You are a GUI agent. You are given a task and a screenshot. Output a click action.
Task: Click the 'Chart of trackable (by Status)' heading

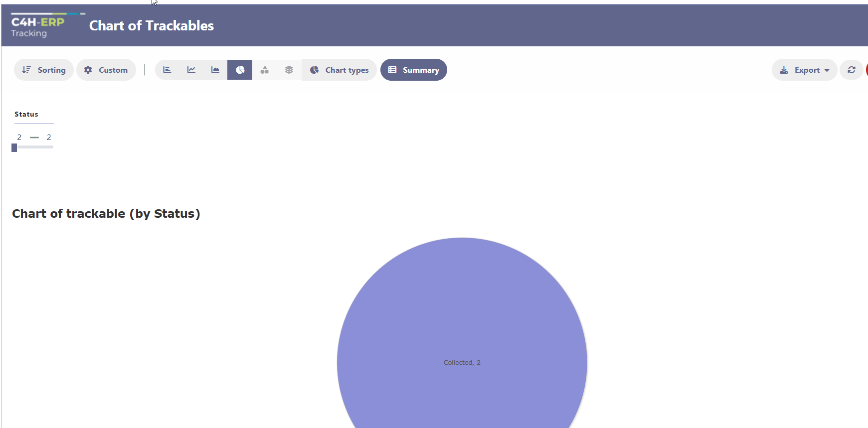pos(106,213)
